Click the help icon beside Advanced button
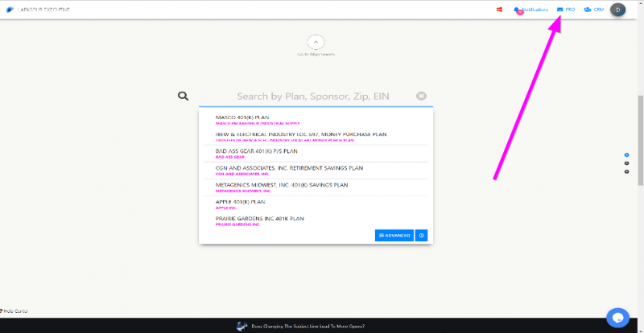 pos(421,235)
